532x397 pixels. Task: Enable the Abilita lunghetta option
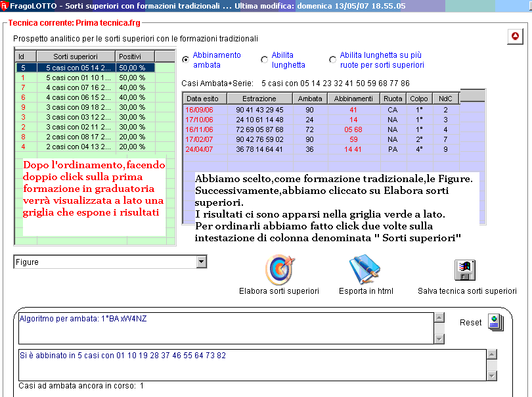265,60
